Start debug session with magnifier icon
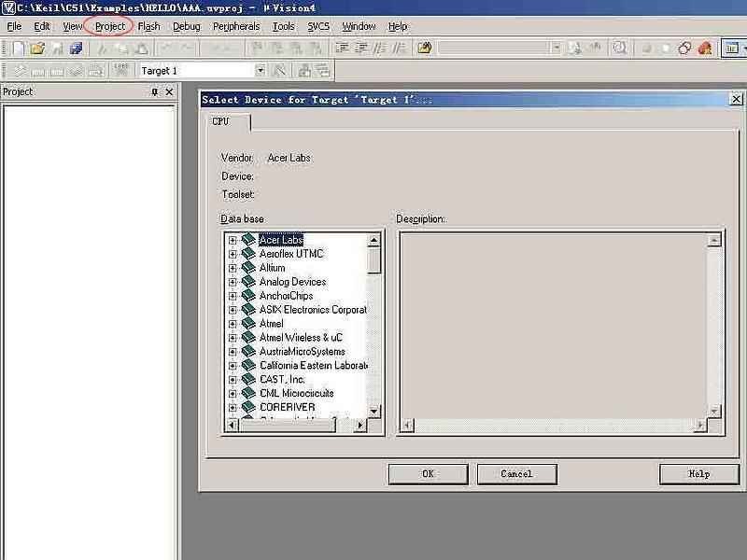 [x=619, y=48]
